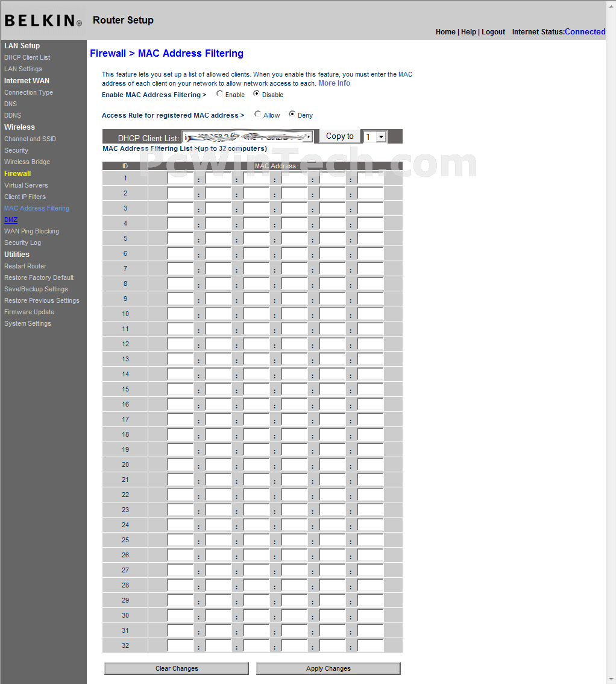Click the LAN Setup sidebar heading
This screenshot has height=684, width=616.
point(22,46)
